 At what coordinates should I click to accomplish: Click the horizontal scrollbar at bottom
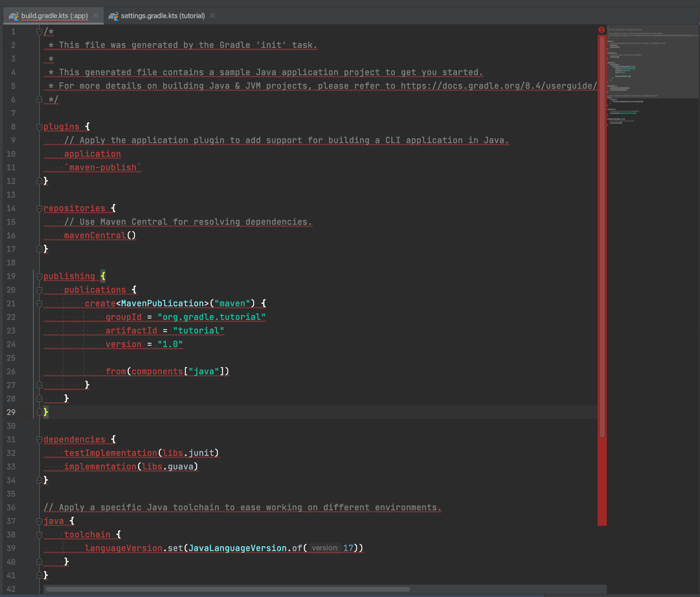click(x=228, y=589)
